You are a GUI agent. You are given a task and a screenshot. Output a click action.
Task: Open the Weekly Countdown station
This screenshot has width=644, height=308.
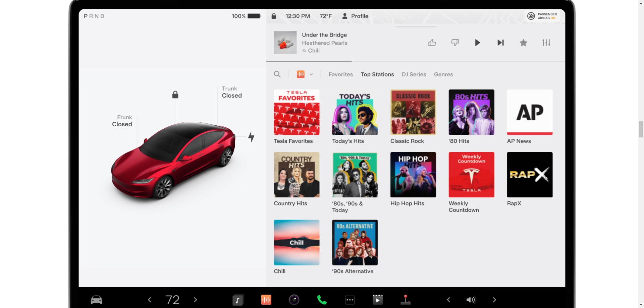click(x=472, y=175)
